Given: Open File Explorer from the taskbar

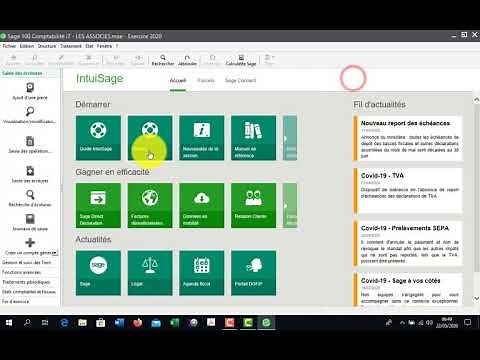Looking at the screenshot, I should pos(82,323).
